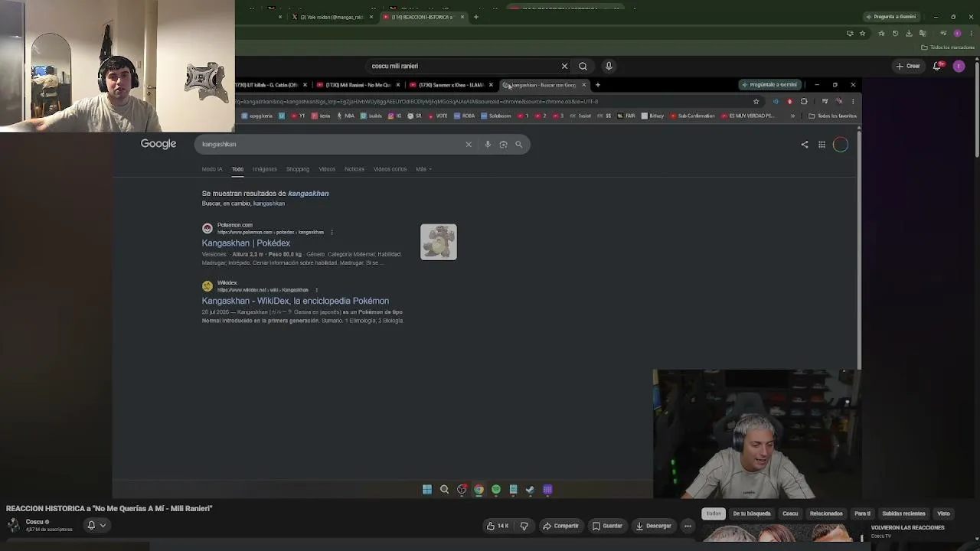The image size is (980, 551).
Task: Switch to the Videos cortos search tab
Action: coord(390,169)
